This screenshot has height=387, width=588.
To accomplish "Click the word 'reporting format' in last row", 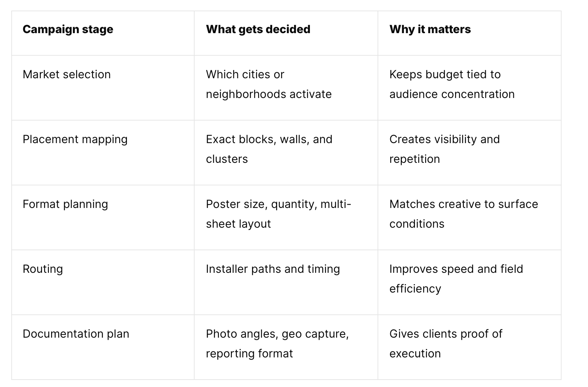I will point(249,354).
